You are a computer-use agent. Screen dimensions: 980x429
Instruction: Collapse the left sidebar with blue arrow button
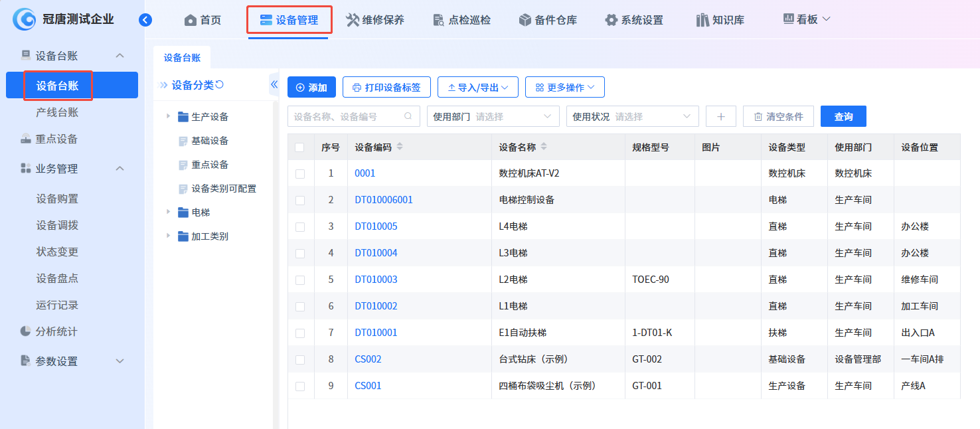(x=145, y=20)
